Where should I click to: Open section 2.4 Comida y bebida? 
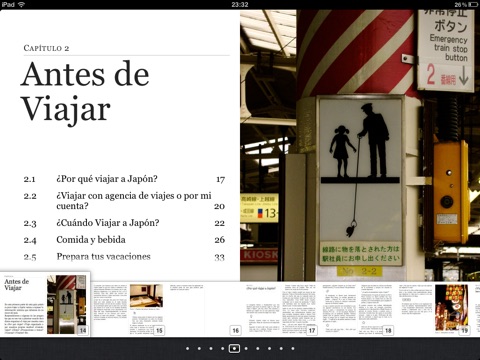tap(124, 240)
